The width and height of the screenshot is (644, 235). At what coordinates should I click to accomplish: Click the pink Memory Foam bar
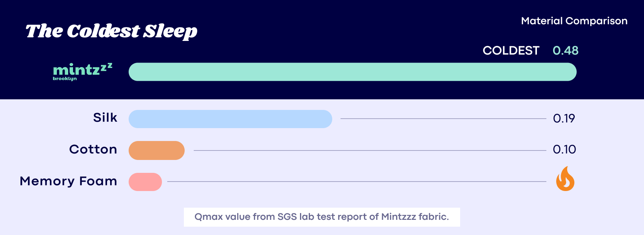coord(145,182)
